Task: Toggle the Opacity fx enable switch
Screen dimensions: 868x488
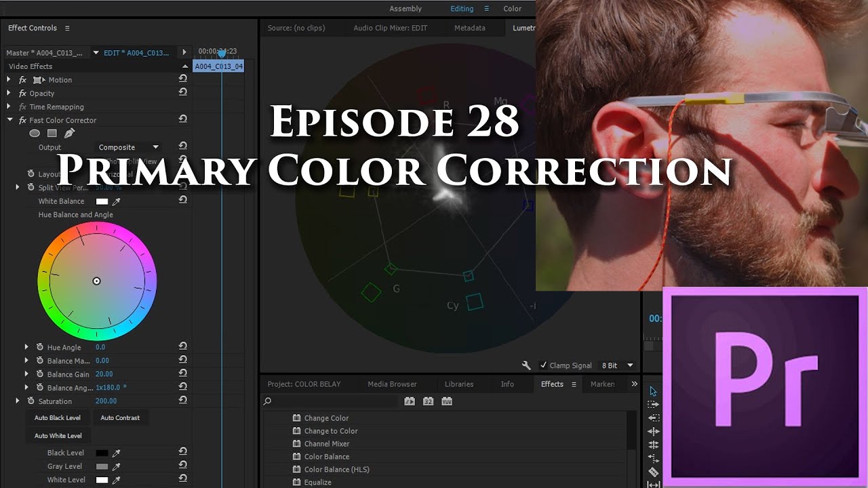Action: [x=23, y=93]
